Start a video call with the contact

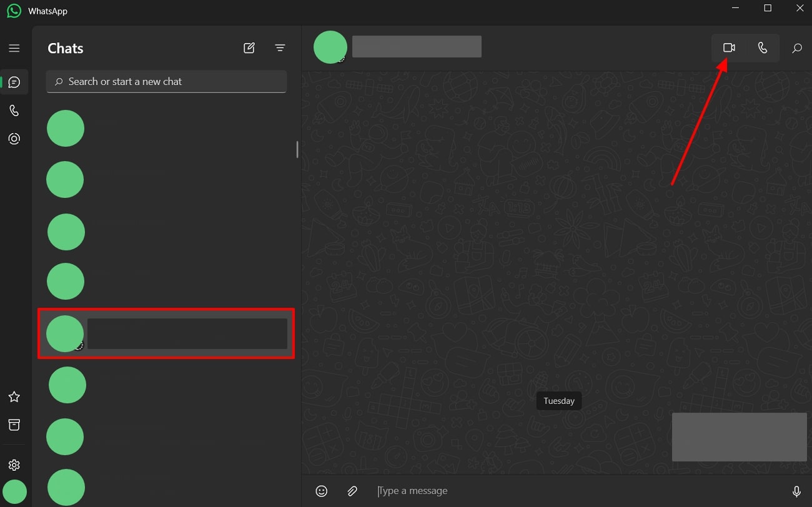click(728, 48)
